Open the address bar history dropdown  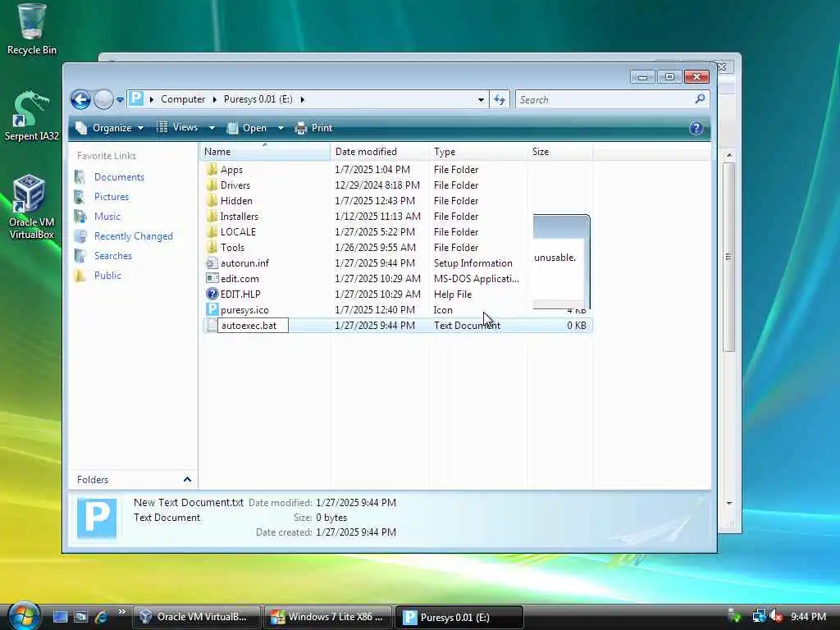[481, 99]
